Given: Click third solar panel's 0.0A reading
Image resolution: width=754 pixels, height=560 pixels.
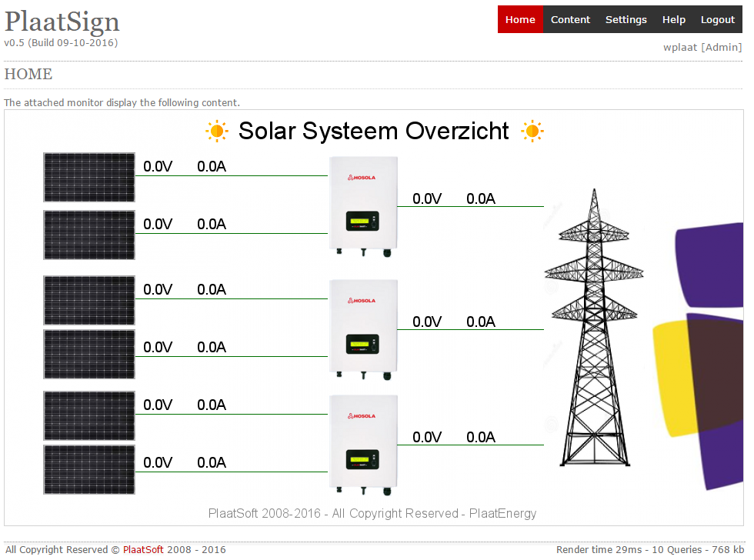Looking at the screenshot, I should [x=212, y=289].
